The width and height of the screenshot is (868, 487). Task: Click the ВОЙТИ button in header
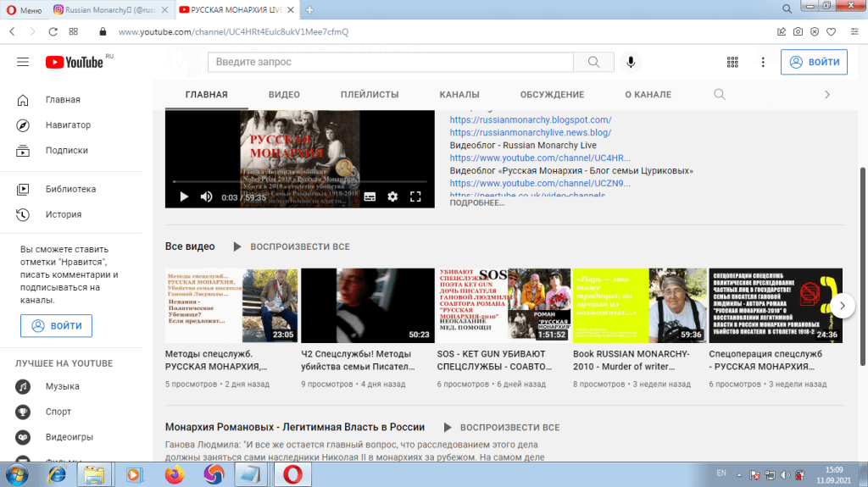click(814, 62)
